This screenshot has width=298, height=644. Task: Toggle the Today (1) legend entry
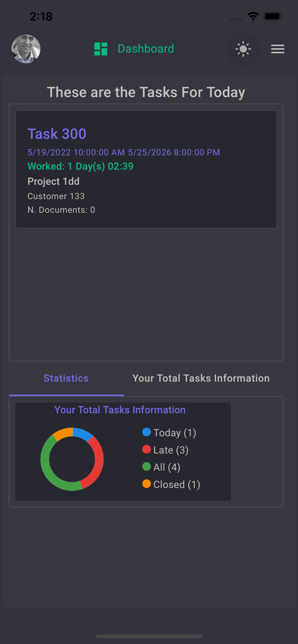pyautogui.click(x=174, y=433)
